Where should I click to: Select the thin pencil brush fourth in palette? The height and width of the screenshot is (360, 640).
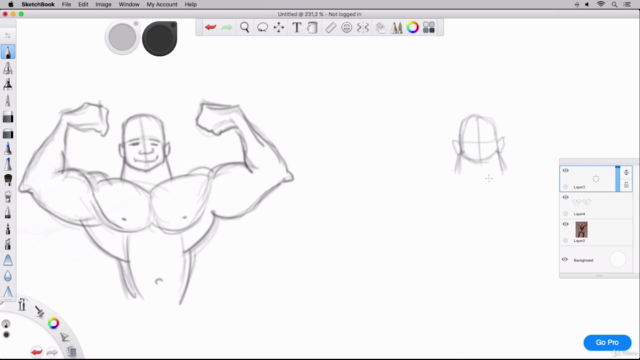pyautogui.click(x=8, y=100)
